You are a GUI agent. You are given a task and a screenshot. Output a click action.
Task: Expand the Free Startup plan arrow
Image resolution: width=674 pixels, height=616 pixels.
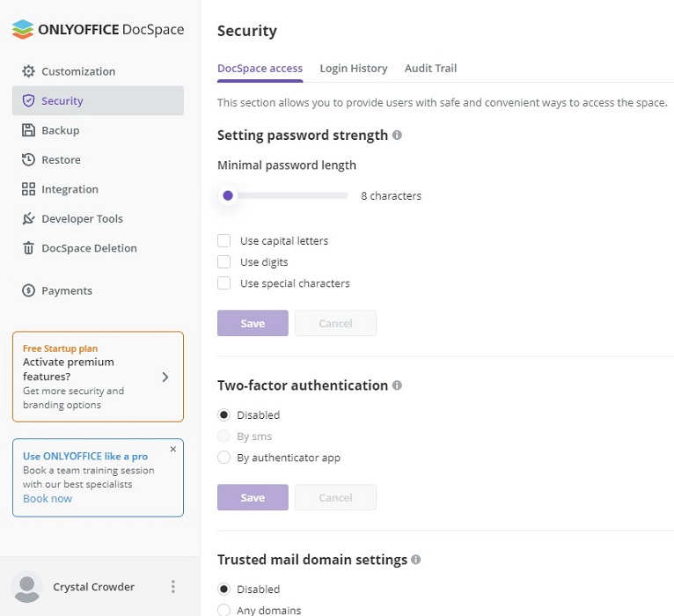coord(165,377)
